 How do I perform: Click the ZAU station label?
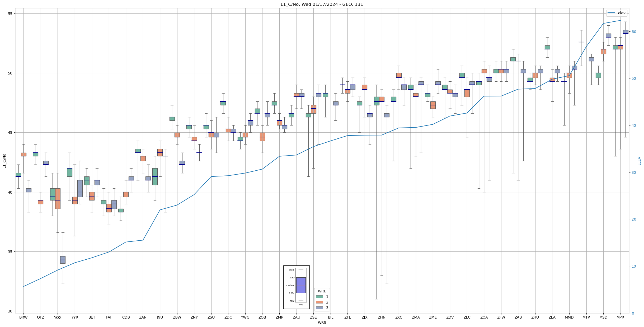pyautogui.click(x=297, y=317)
